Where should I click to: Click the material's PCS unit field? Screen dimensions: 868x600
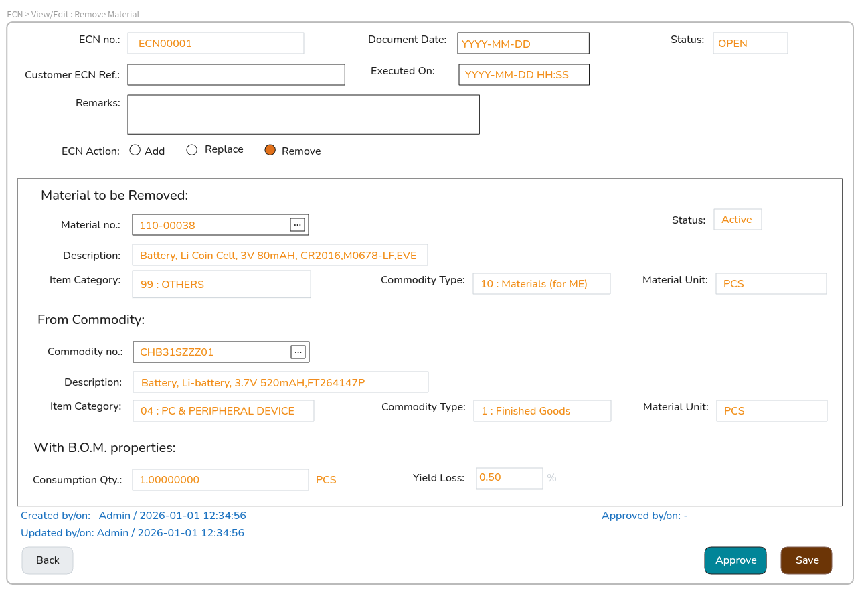771,283
